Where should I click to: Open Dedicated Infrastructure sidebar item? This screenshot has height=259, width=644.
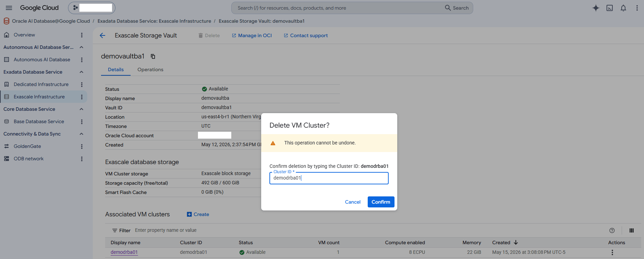41,84
